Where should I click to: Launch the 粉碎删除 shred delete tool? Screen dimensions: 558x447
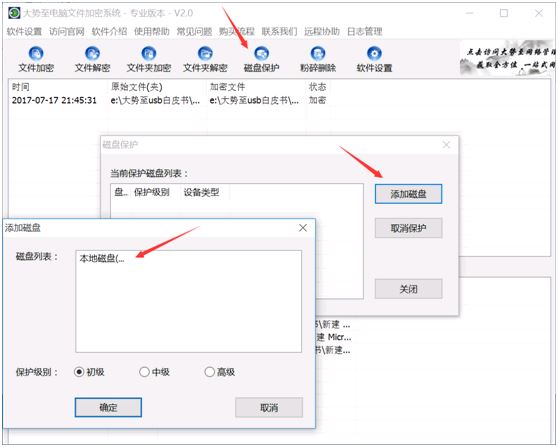coord(318,60)
